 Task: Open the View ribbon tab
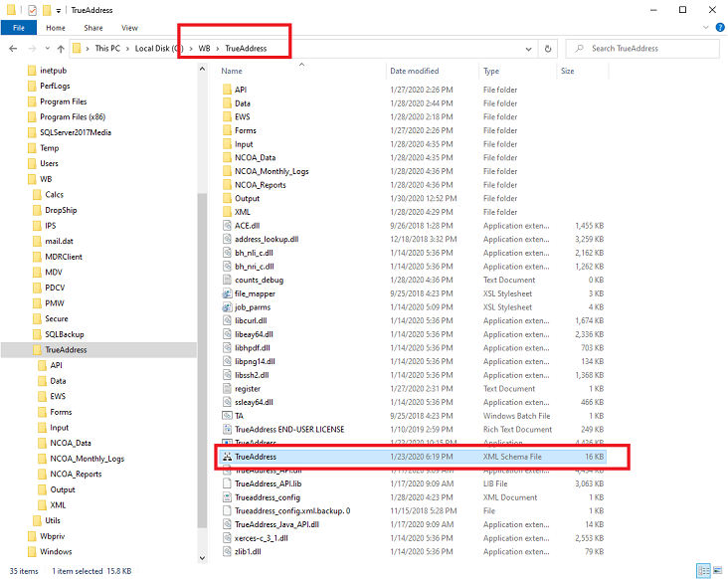click(129, 28)
